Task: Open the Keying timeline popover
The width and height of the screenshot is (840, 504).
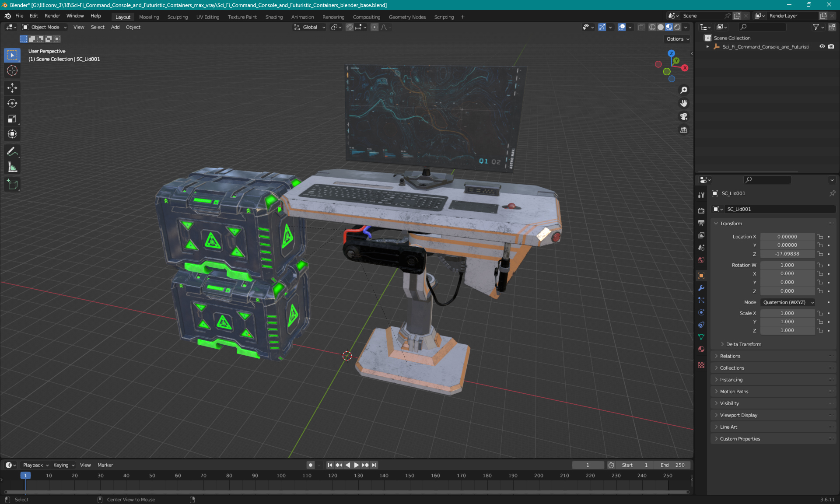Action: click(x=63, y=465)
